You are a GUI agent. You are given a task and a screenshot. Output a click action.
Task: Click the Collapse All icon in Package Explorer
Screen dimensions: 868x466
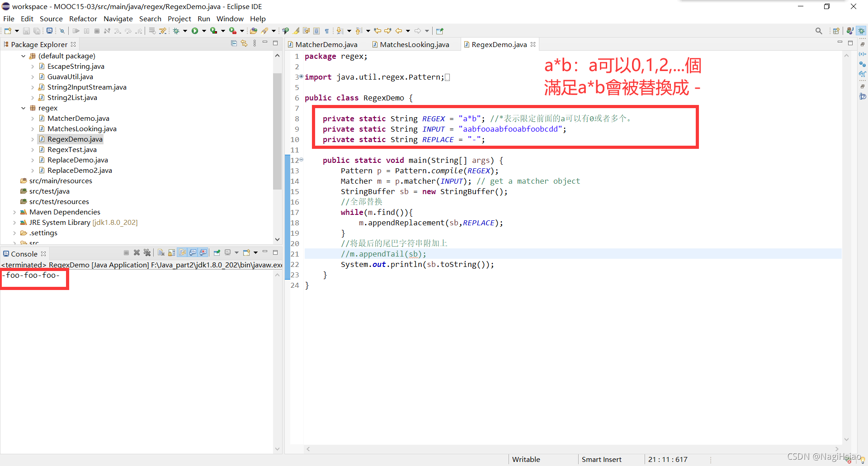(234, 43)
